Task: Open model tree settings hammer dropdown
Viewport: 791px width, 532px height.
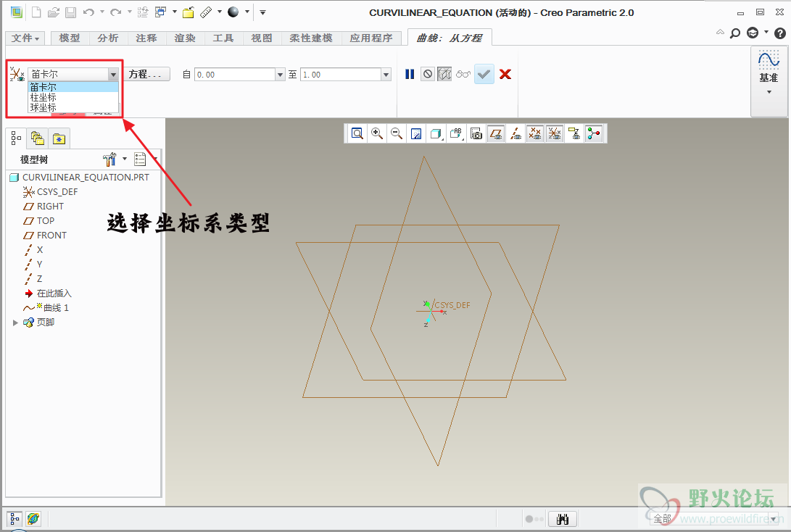Action: pos(114,159)
